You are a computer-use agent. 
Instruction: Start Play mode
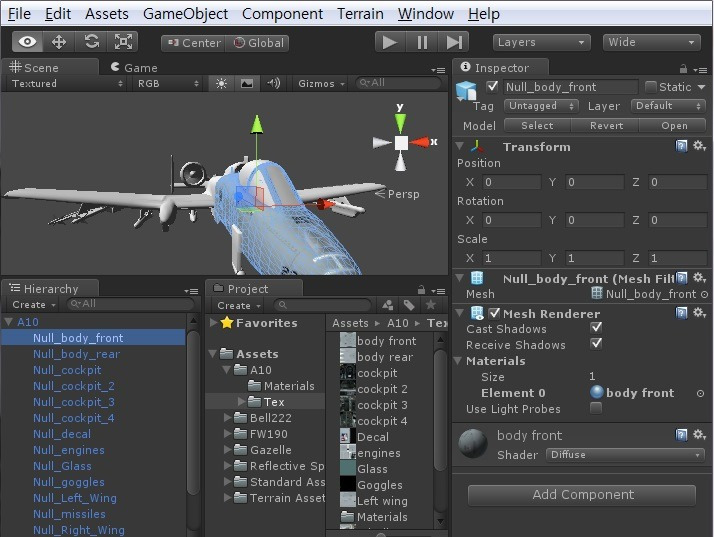(x=390, y=42)
